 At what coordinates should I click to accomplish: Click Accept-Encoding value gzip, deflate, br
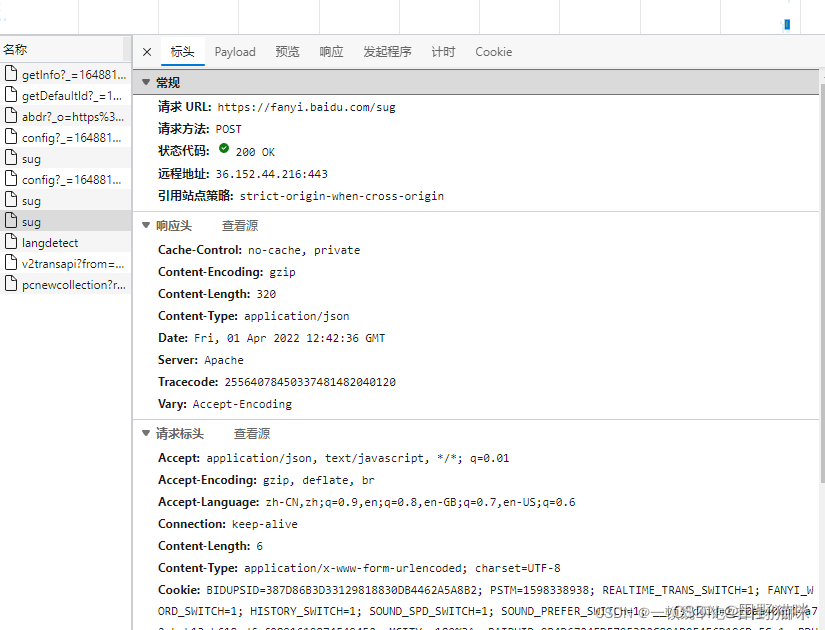pyautogui.click(x=319, y=481)
